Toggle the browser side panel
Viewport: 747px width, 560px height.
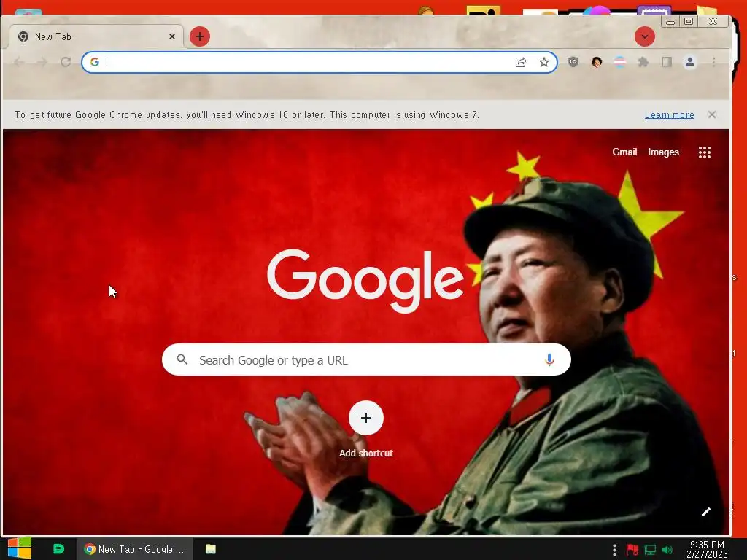(667, 62)
